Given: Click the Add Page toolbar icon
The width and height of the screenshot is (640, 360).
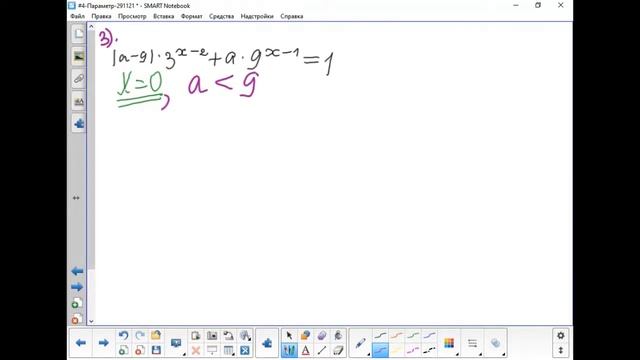Looking at the screenshot, I should [x=123, y=350].
